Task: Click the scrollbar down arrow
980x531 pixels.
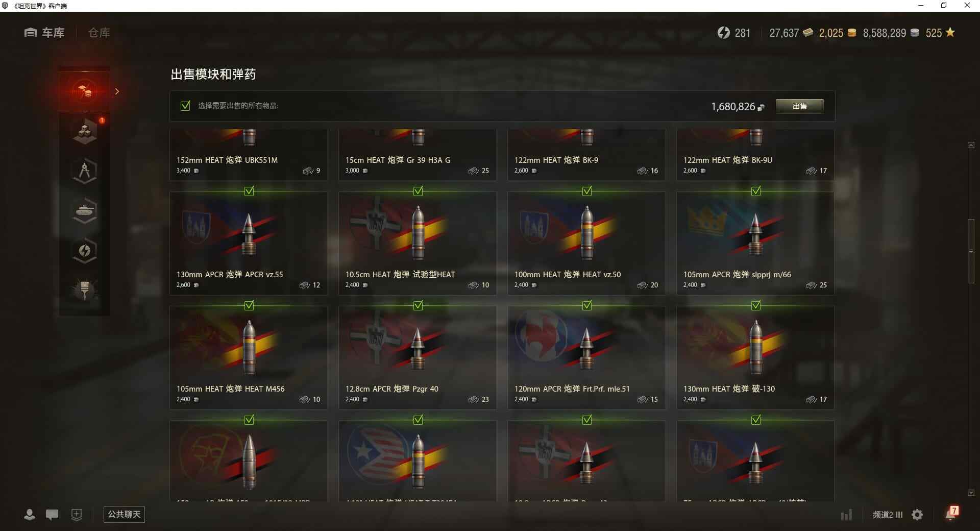Action: (x=971, y=493)
